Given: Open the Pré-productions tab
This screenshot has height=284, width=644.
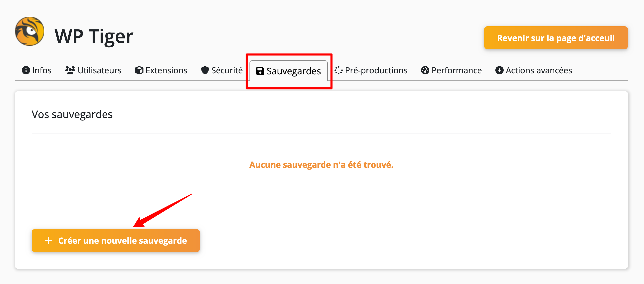Looking at the screenshot, I should click(x=376, y=70).
